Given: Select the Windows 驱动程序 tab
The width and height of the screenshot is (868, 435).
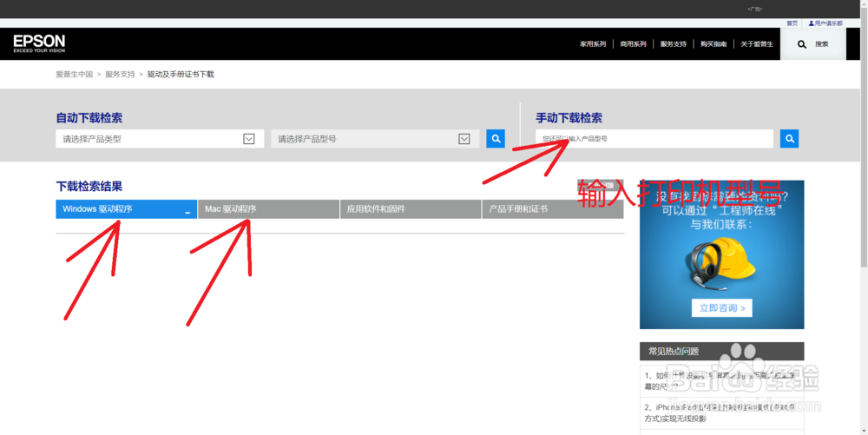Looking at the screenshot, I should click(126, 209).
